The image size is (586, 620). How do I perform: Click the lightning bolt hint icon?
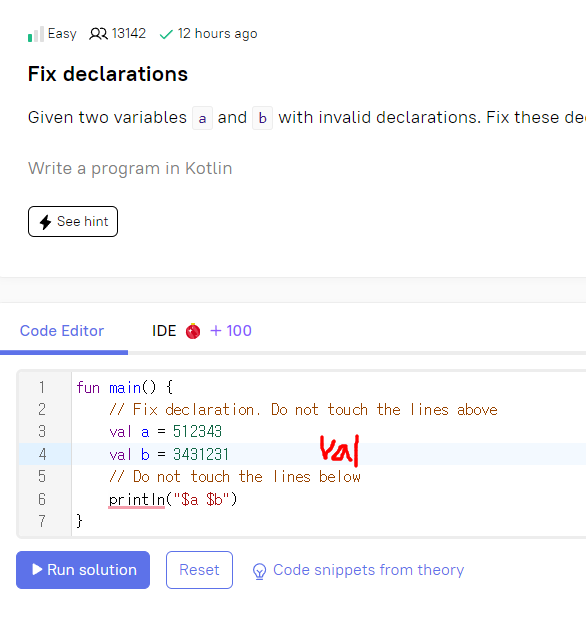pos(45,222)
